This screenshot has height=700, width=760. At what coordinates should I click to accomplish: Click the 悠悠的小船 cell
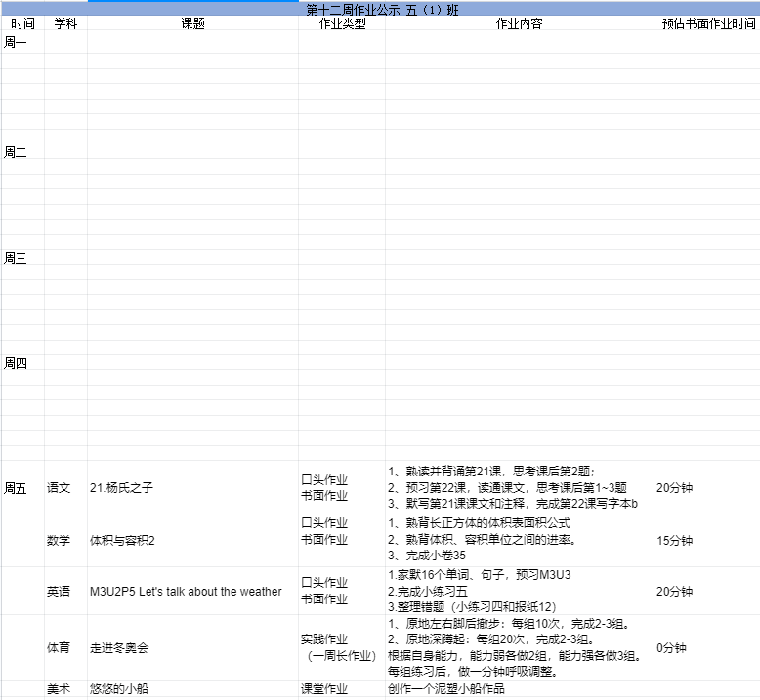click(x=118, y=688)
